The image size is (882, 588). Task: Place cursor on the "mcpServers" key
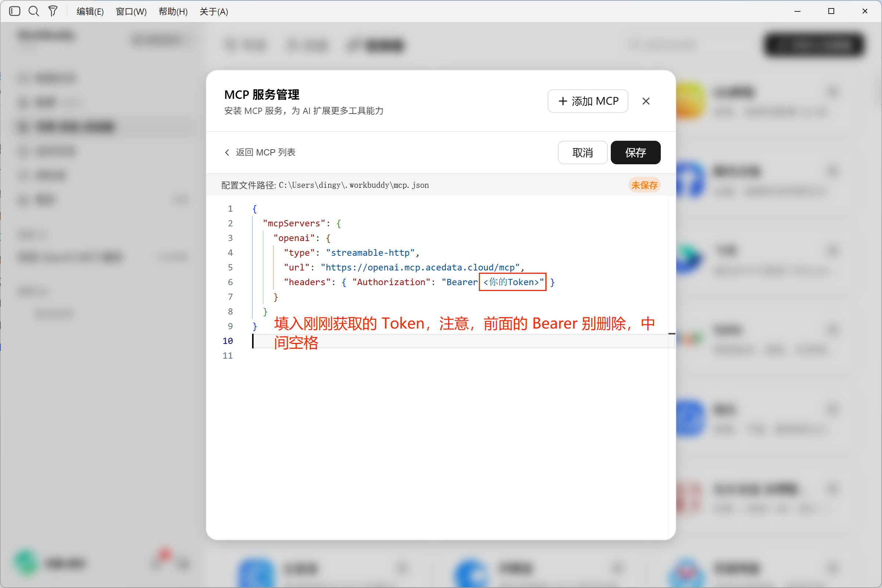[294, 223]
